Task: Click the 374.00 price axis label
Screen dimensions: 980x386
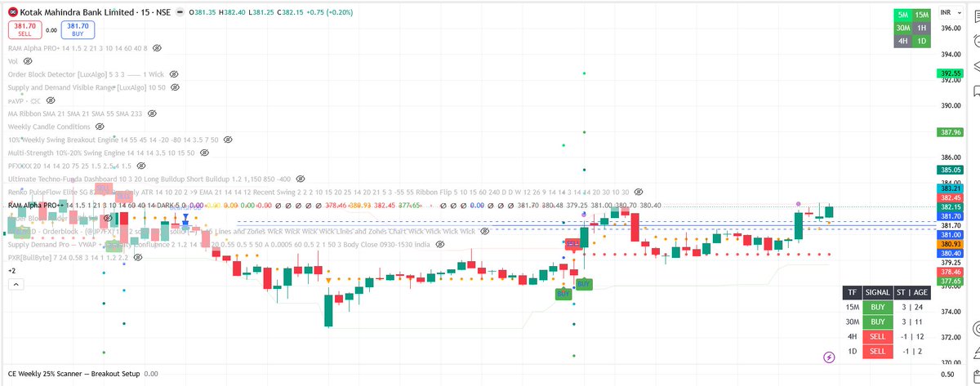Action: tap(951, 312)
